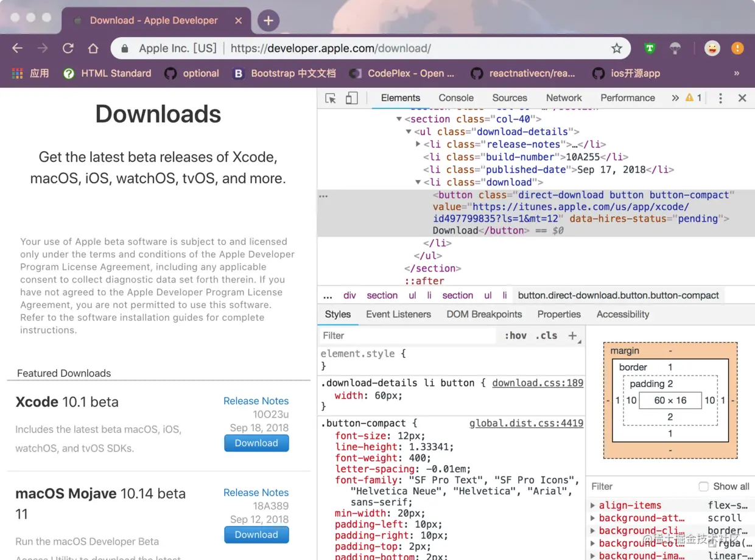Select the li published-date DOM line
The height and width of the screenshot is (560, 755).
(x=549, y=170)
